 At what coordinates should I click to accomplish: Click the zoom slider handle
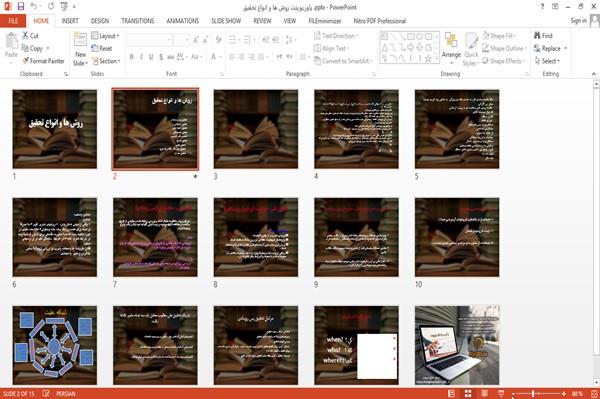(533, 394)
